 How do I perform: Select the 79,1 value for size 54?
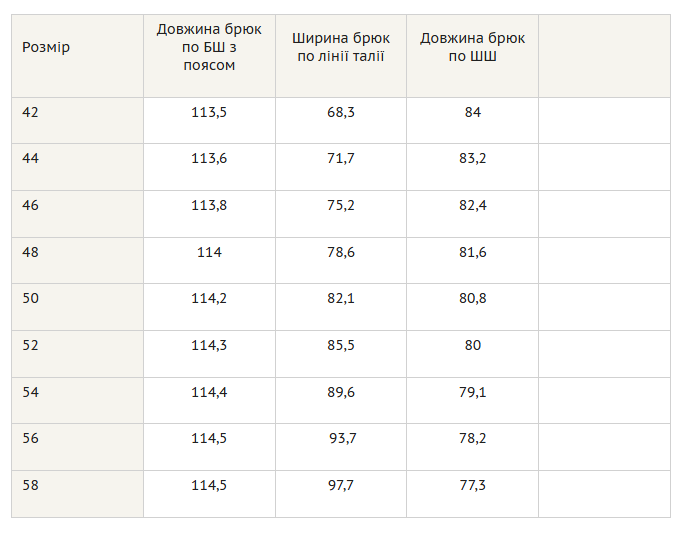[473, 392]
